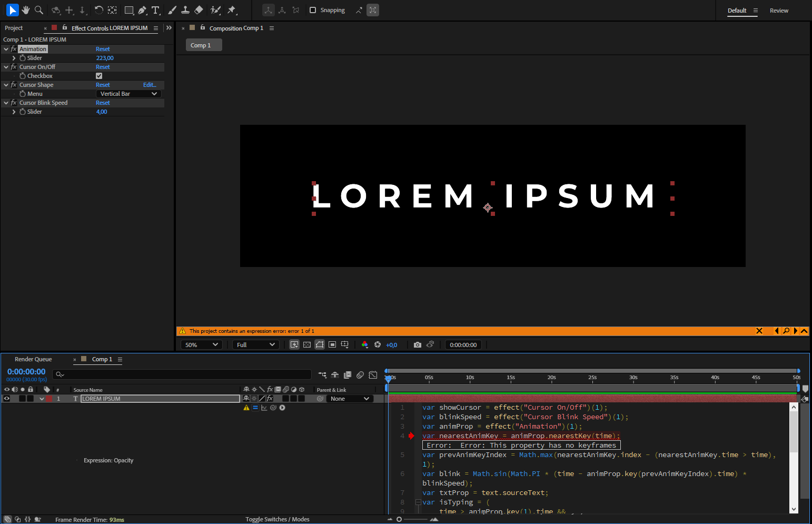Switch to the Render Queue tab
The height and width of the screenshot is (524, 812).
tap(33, 359)
